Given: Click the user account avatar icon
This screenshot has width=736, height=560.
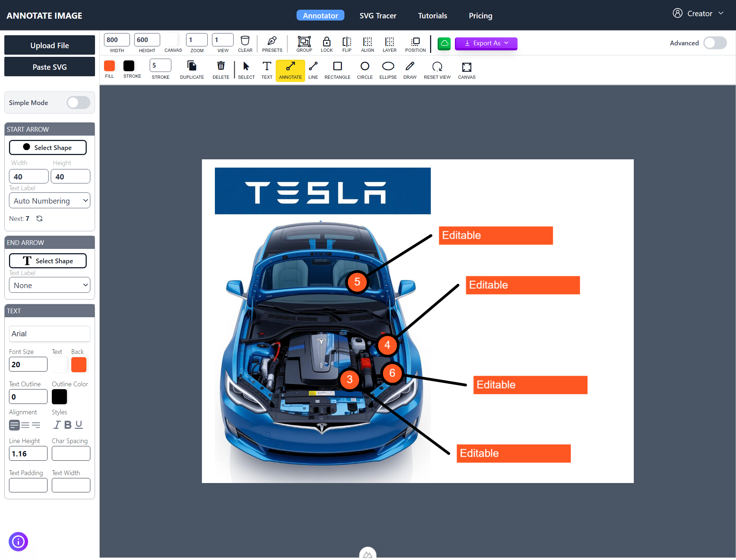Looking at the screenshot, I should click(677, 13).
